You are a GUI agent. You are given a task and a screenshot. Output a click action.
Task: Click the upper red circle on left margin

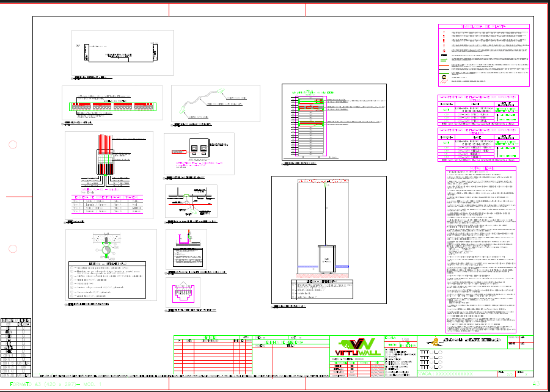coord(12,145)
